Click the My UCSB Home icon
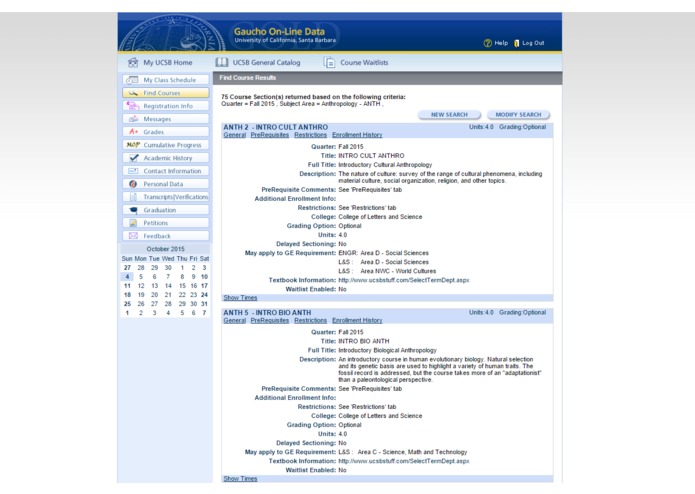 coord(133,62)
